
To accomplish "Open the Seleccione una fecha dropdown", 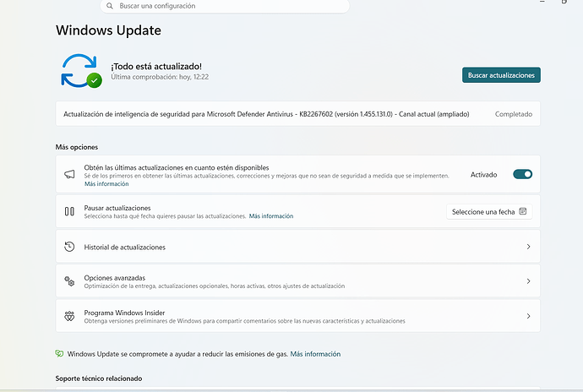I will tap(489, 211).
